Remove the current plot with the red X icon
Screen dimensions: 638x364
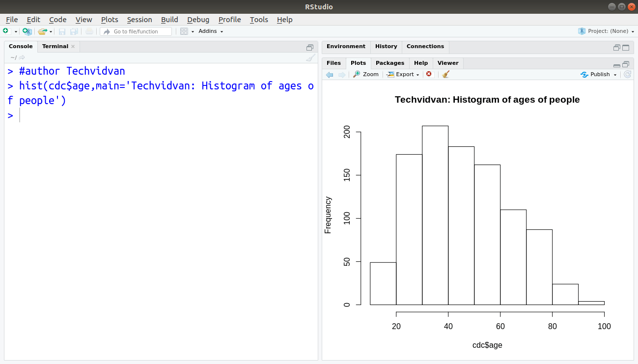click(x=429, y=74)
